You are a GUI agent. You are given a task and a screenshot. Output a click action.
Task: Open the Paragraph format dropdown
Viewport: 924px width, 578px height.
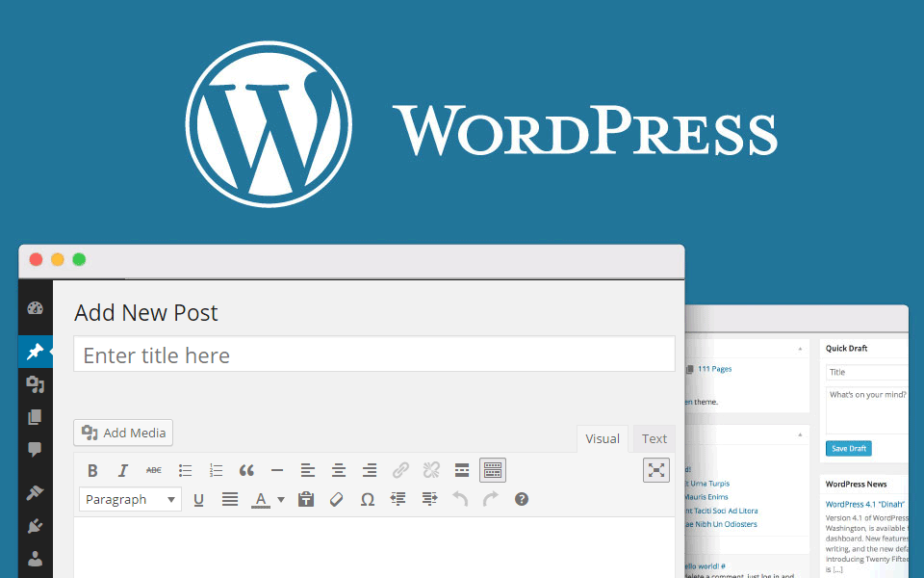click(130, 499)
